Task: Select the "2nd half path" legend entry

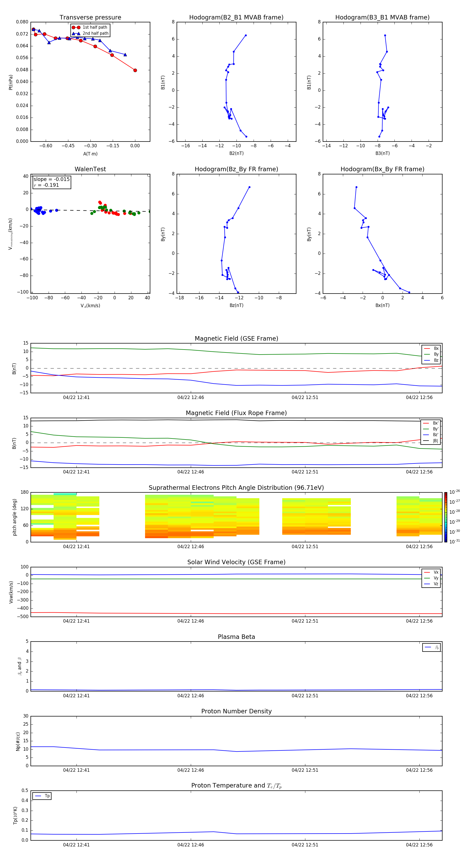Action: pyautogui.click(x=90, y=33)
